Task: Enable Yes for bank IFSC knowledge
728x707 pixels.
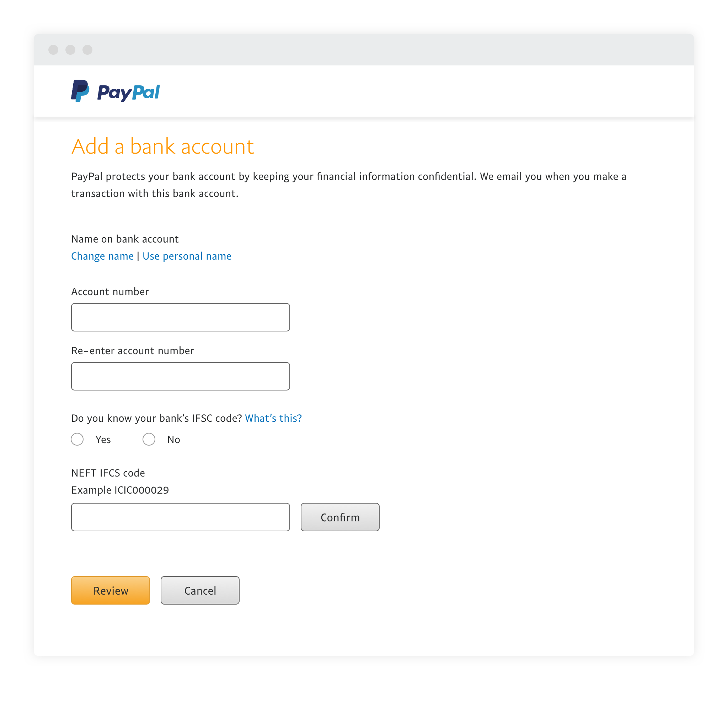Action: (x=77, y=440)
